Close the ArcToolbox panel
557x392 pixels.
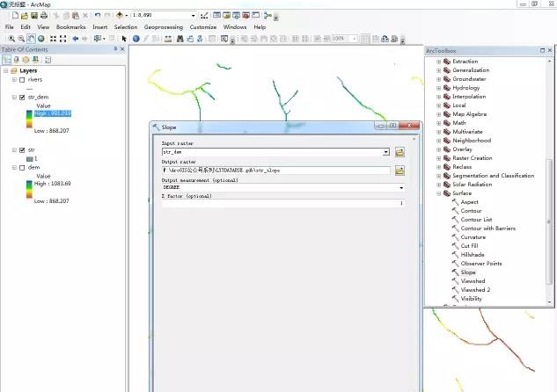(x=550, y=50)
